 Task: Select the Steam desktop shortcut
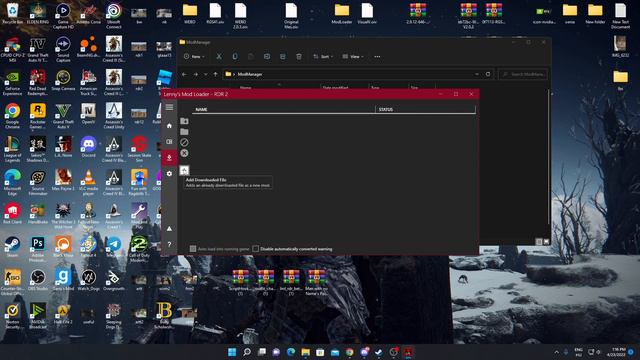(13, 247)
